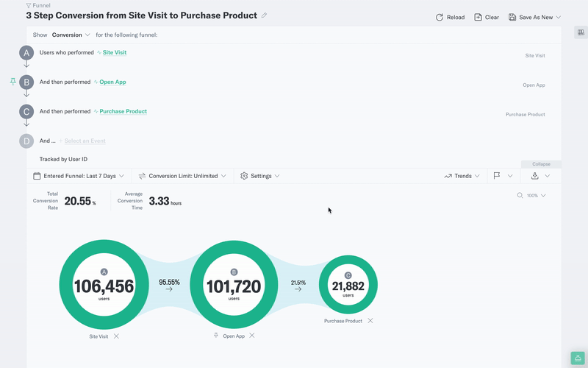Click the Open App event link
Viewport: 588px width, 368px height.
pyautogui.click(x=112, y=82)
